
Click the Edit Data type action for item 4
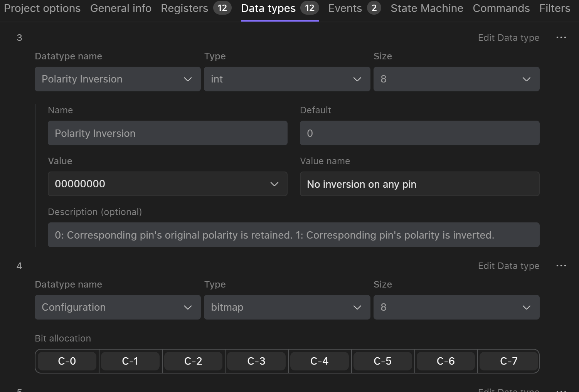coord(508,266)
